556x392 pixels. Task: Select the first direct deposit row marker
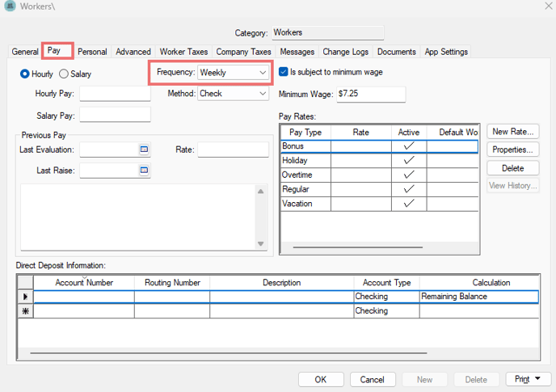pyautogui.click(x=24, y=297)
